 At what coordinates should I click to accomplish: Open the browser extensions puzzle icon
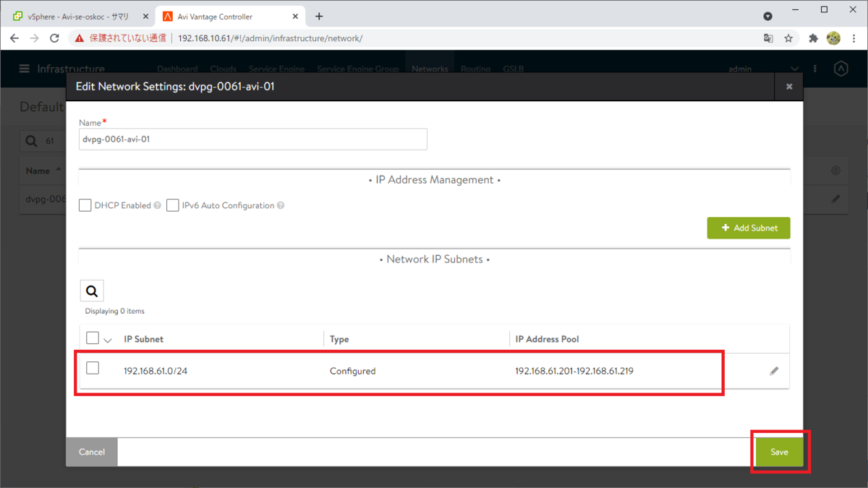coord(813,38)
